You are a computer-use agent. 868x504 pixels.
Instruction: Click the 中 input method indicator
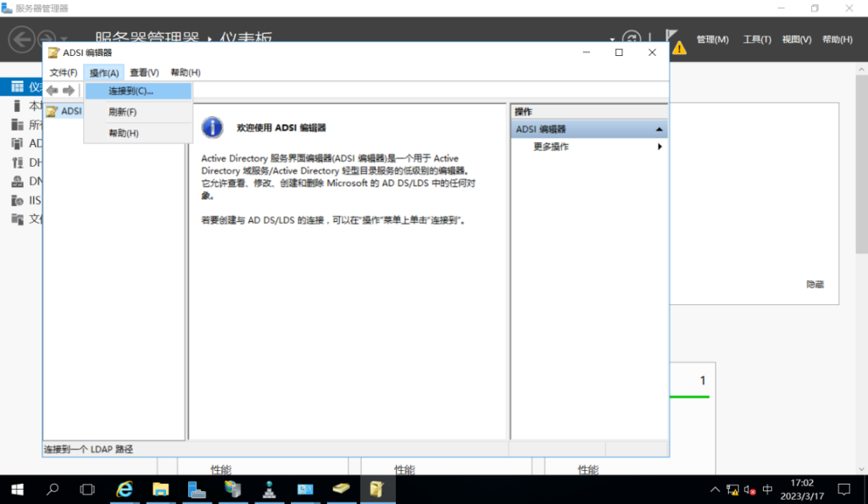click(x=767, y=490)
